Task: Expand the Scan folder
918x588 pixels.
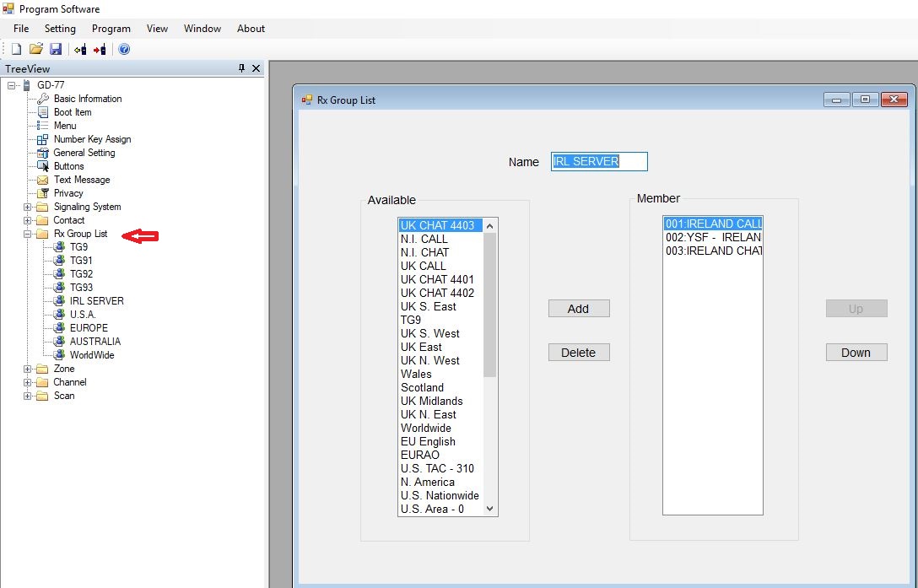Action: [27, 396]
